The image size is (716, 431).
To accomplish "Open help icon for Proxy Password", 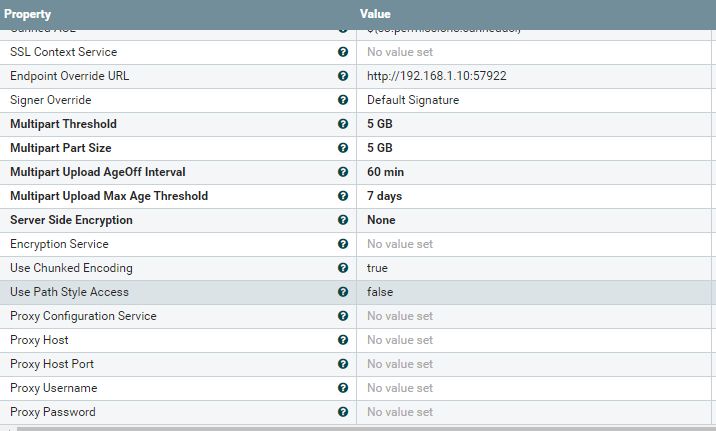I will pos(343,412).
